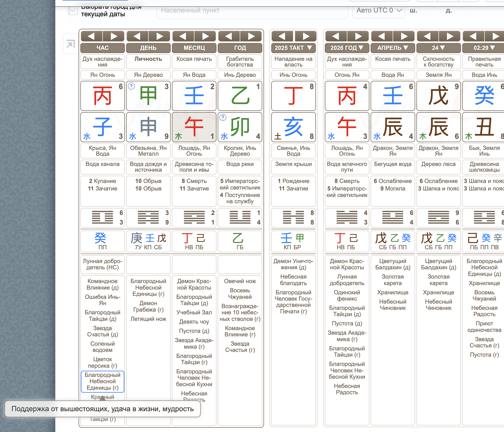This screenshot has width=504, height=432.
Task: Click the back arrow of the 2025 ТАКТ column
Action: (x=282, y=36)
